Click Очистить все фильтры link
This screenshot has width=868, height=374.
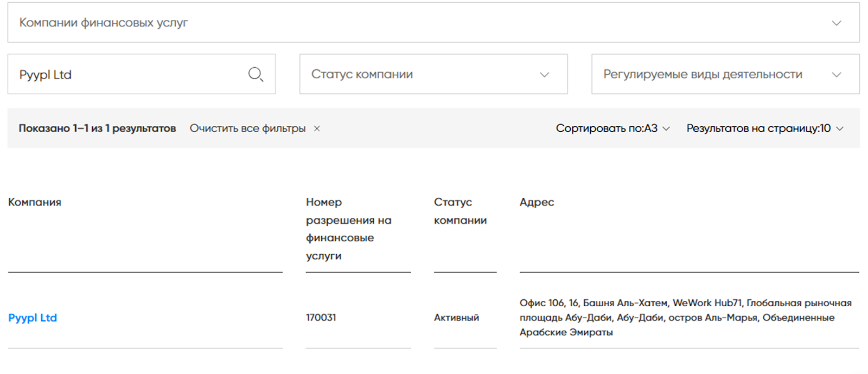pos(247,128)
